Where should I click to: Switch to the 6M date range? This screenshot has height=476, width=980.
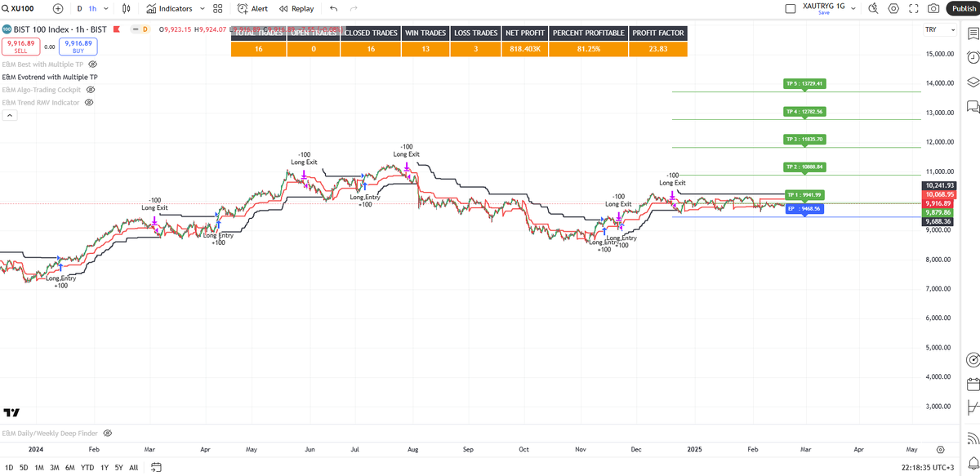[x=70, y=467]
